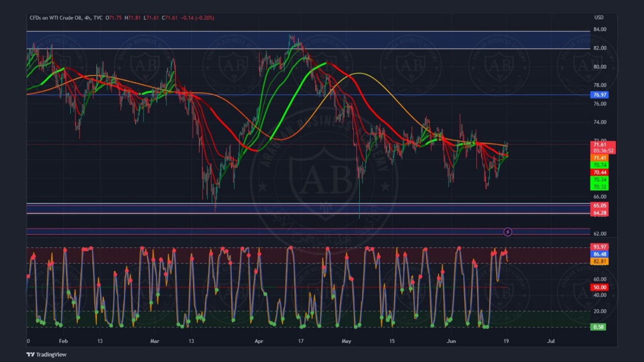Select the blue 76.97 price level label
644x362 pixels.
click(x=599, y=95)
